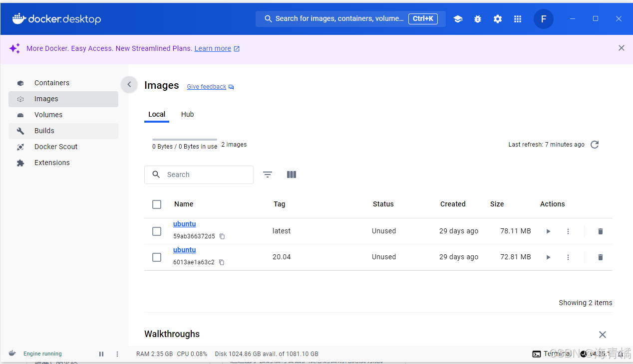Open engine options three-dot menu

[117, 354]
